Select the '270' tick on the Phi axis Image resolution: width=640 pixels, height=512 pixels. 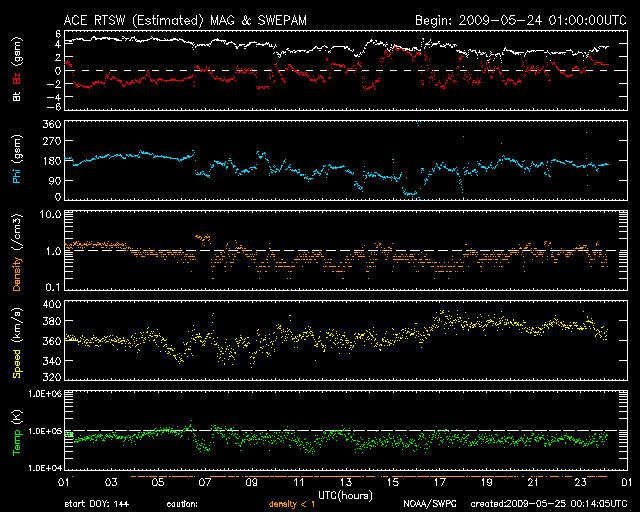pos(52,141)
